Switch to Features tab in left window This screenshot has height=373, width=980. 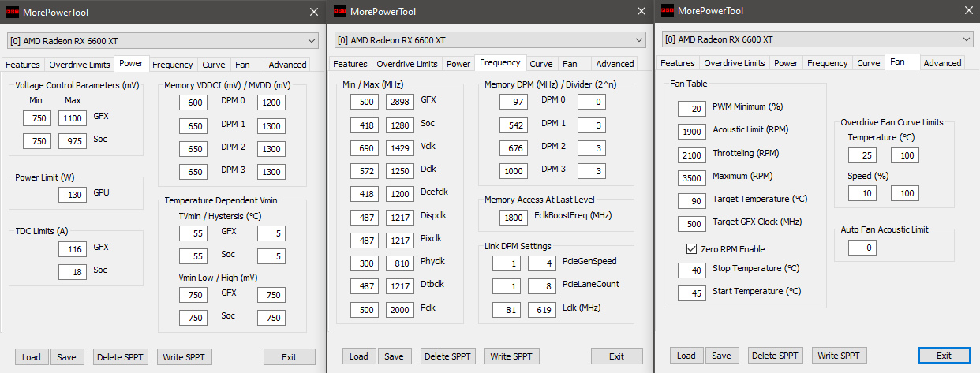point(23,65)
